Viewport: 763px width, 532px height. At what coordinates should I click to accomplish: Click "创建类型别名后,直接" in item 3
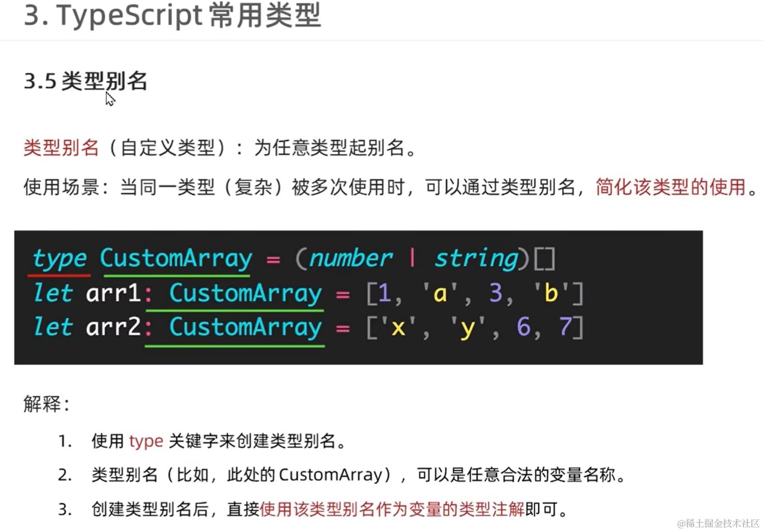[176, 509]
